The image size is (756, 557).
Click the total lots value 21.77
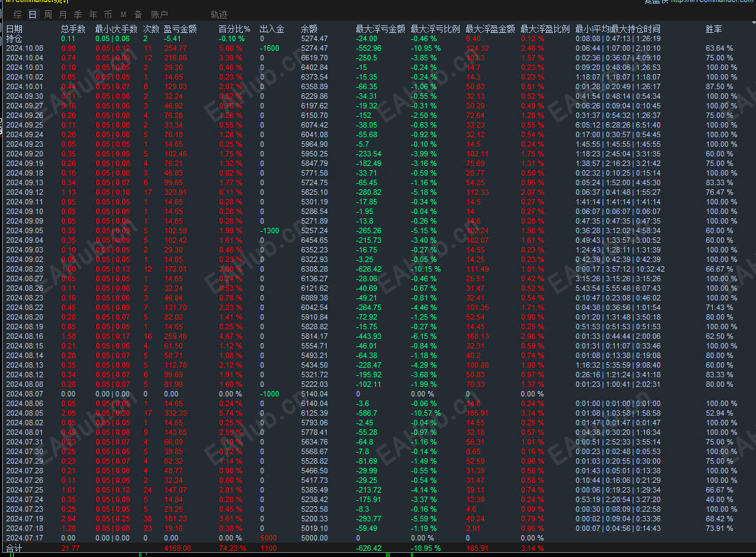pyautogui.click(x=71, y=548)
